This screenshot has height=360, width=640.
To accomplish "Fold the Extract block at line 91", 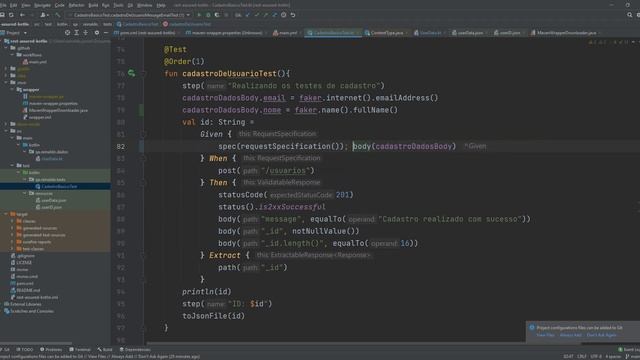I will 143,255.
